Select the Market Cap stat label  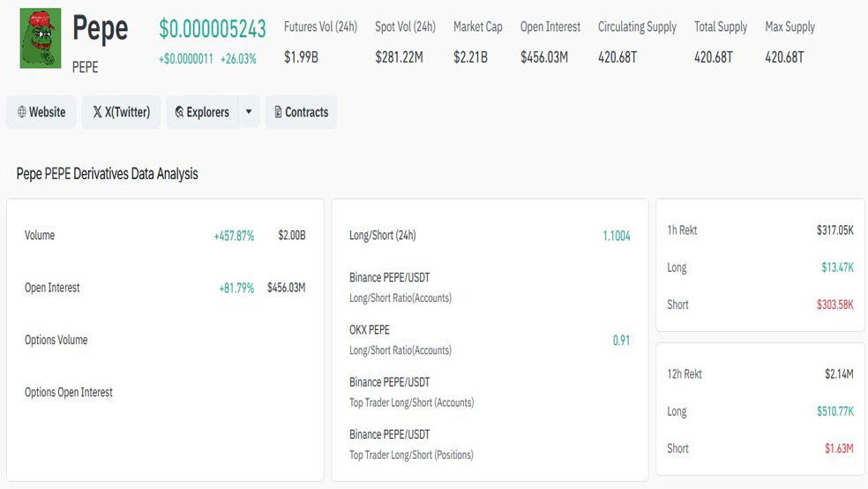pyautogui.click(x=477, y=26)
